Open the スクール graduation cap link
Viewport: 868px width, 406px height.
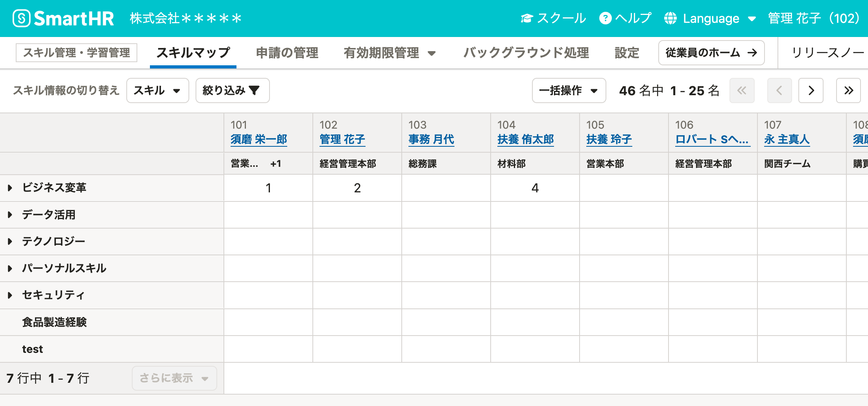tap(553, 18)
